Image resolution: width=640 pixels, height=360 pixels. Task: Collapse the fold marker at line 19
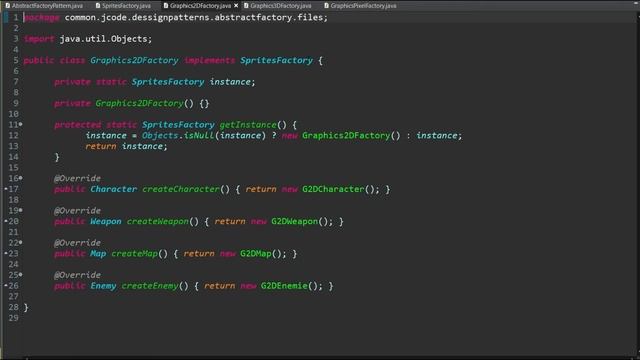coord(20,210)
